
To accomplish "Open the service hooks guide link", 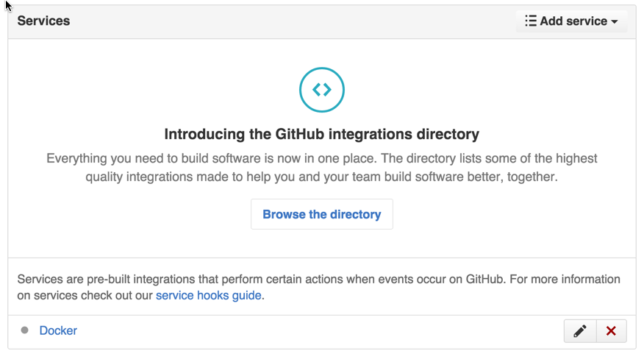I will click(x=209, y=296).
